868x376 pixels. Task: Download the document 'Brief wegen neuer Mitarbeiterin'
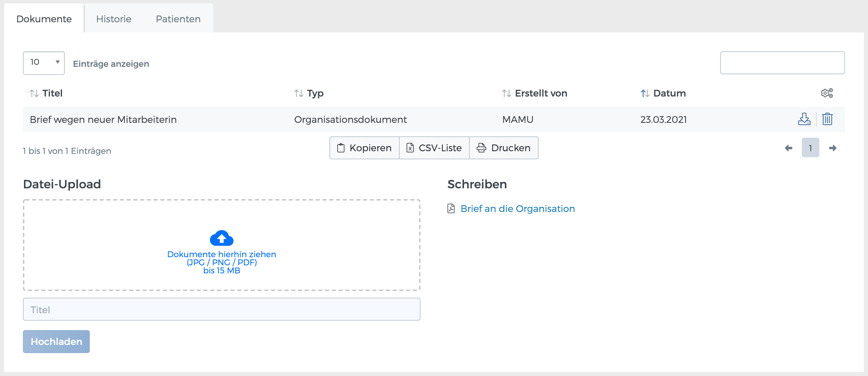click(805, 119)
